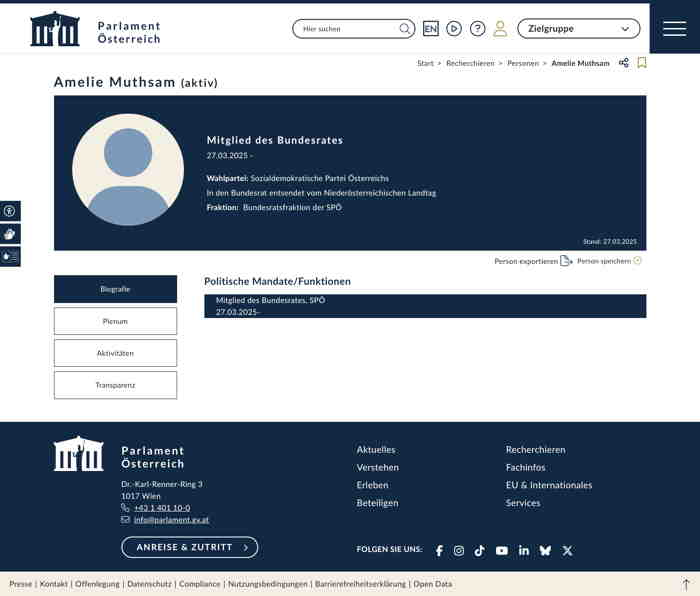Image resolution: width=700 pixels, height=596 pixels.
Task: Open the Presse link in bottom bar
Action: click(21, 584)
